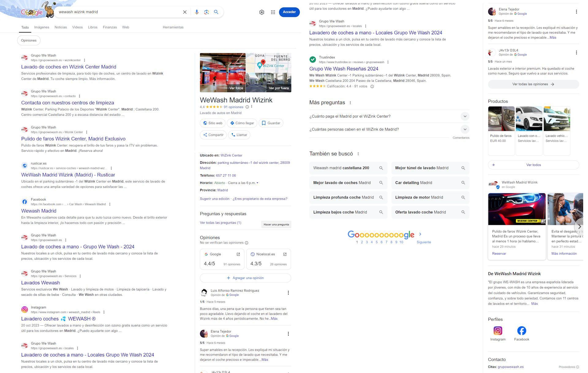Select the Imágenes tab
Image resolution: width=588 pixels, height=373 pixels.
coord(42,27)
